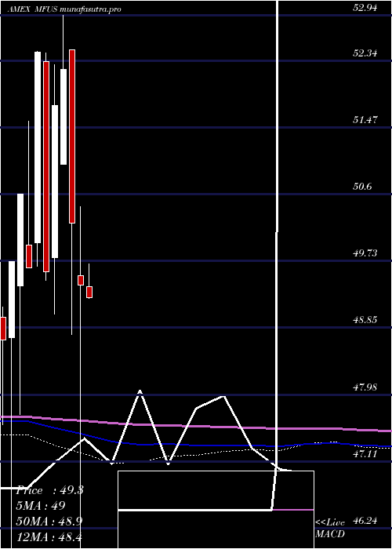Click the 50MA : 48.9 readout

tap(49, 521)
